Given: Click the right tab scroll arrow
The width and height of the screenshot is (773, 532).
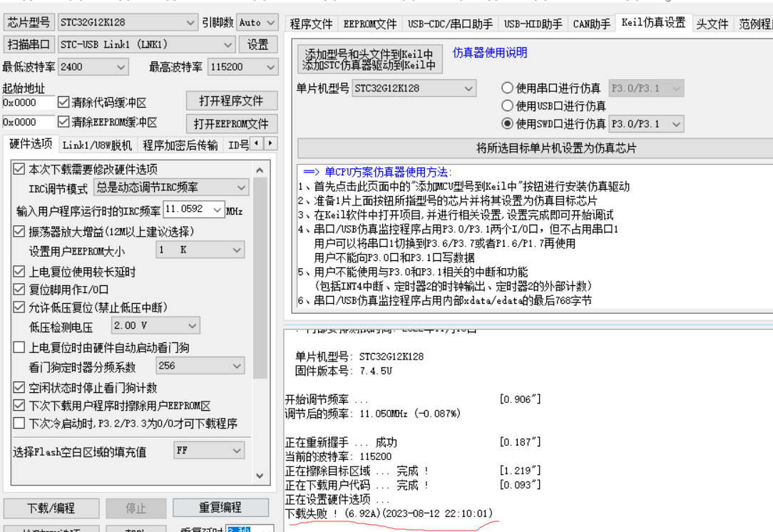Looking at the screenshot, I should 270,143.
